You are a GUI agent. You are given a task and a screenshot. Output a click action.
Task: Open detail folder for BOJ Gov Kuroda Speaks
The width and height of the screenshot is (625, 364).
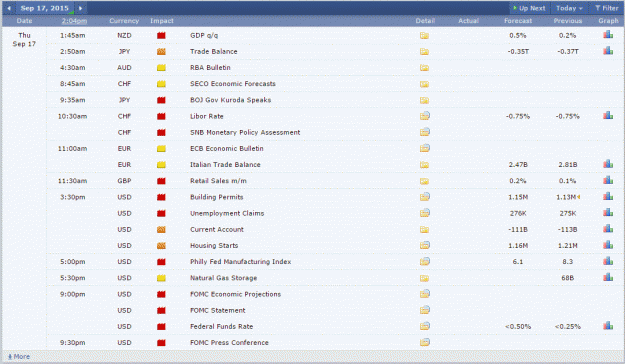point(424,100)
